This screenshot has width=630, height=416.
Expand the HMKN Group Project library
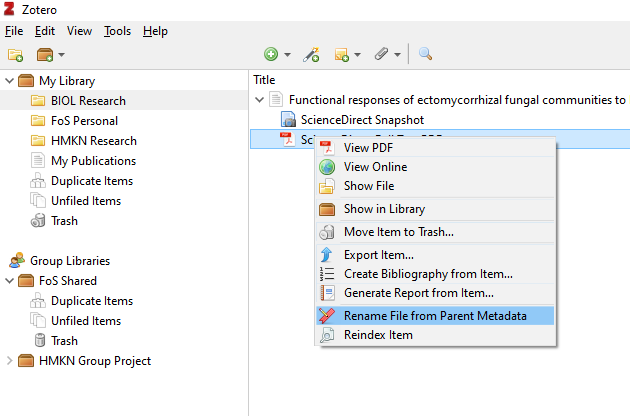(9, 361)
